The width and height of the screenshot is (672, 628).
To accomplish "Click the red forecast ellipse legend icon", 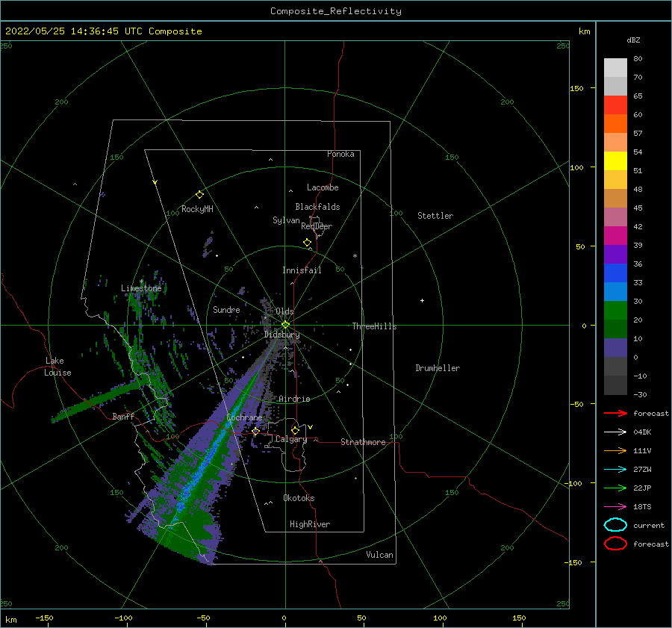I will (x=615, y=544).
